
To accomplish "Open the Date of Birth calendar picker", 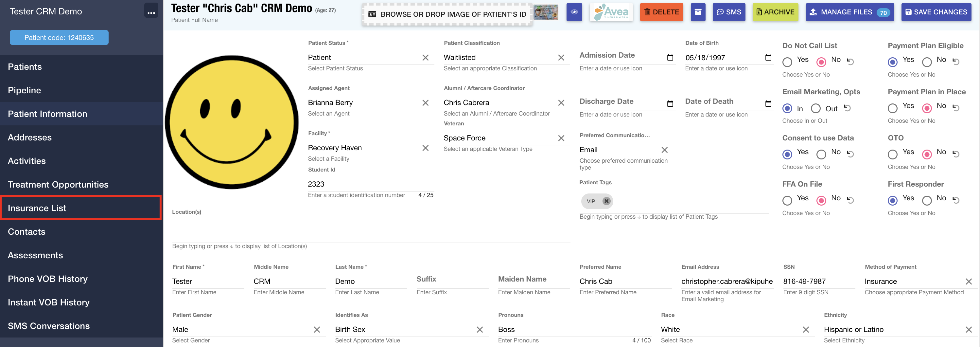I will [768, 58].
